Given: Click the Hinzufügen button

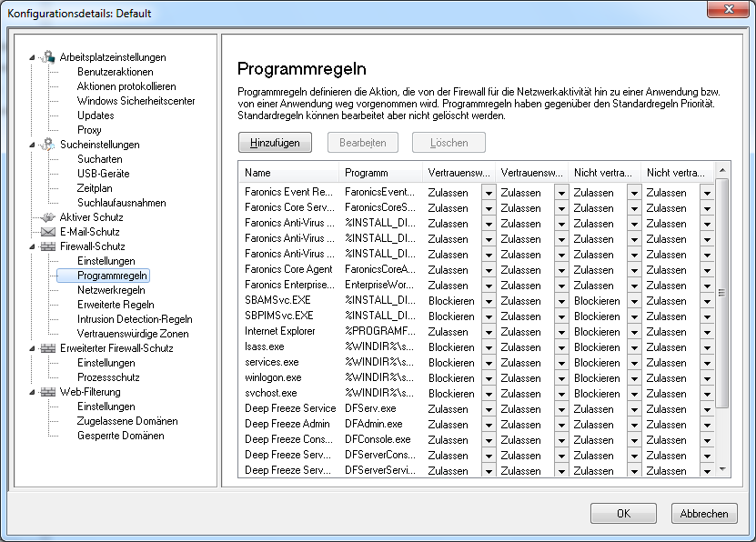Looking at the screenshot, I should click(275, 143).
